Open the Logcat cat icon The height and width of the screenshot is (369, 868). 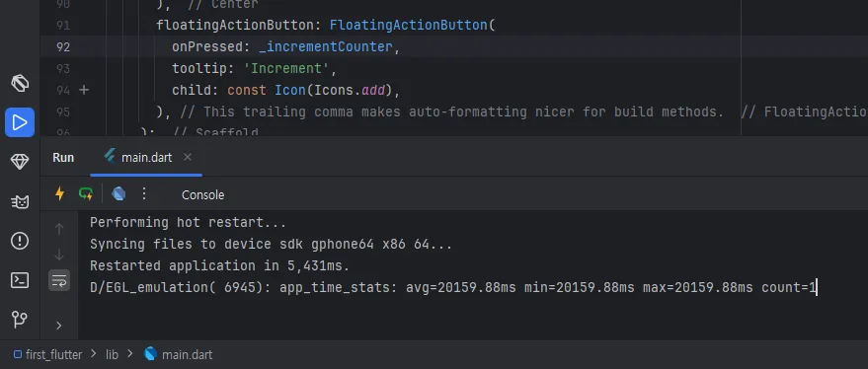[x=20, y=201]
